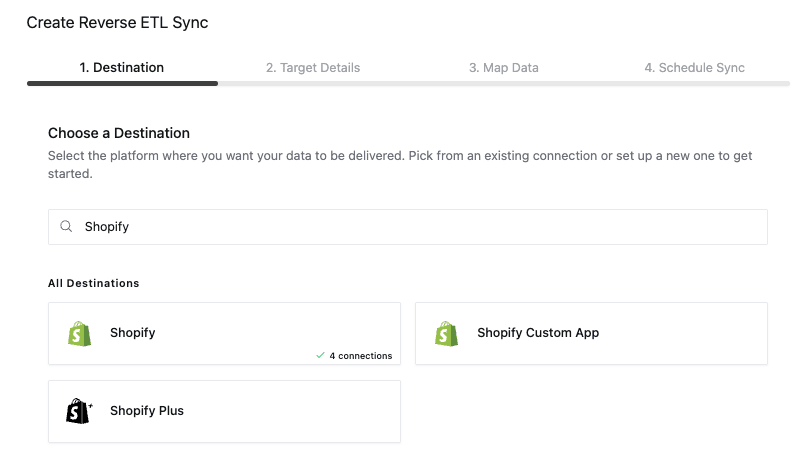Click the "Choose a Destination" heading

pyautogui.click(x=119, y=133)
